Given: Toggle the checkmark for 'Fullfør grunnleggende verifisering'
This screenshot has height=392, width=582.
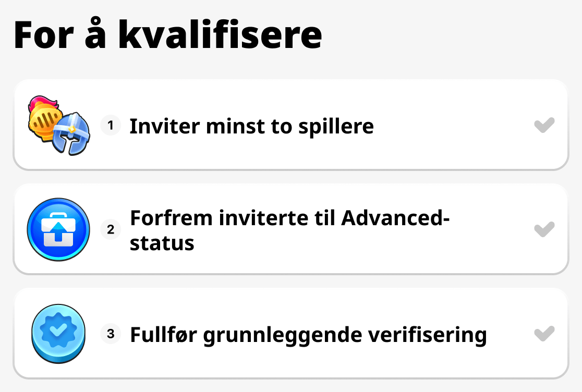Looking at the screenshot, I should click(545, 334).
